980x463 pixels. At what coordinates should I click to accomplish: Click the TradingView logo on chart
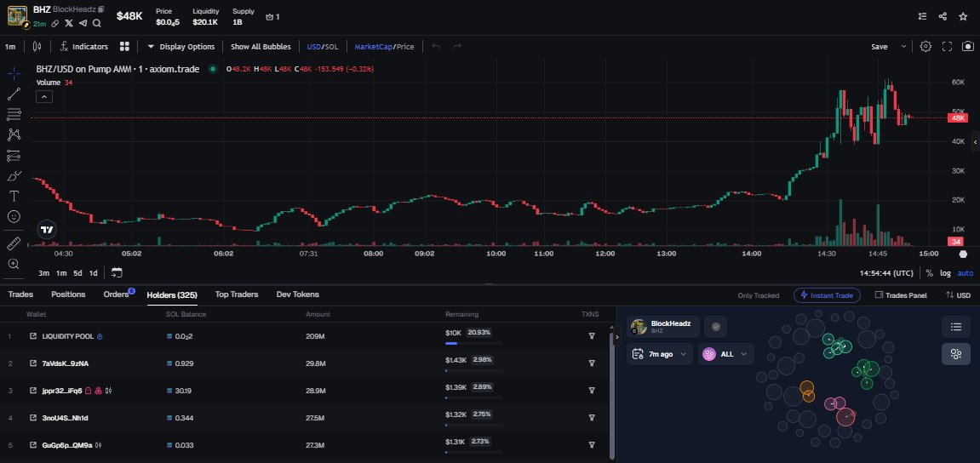(46, 229)
